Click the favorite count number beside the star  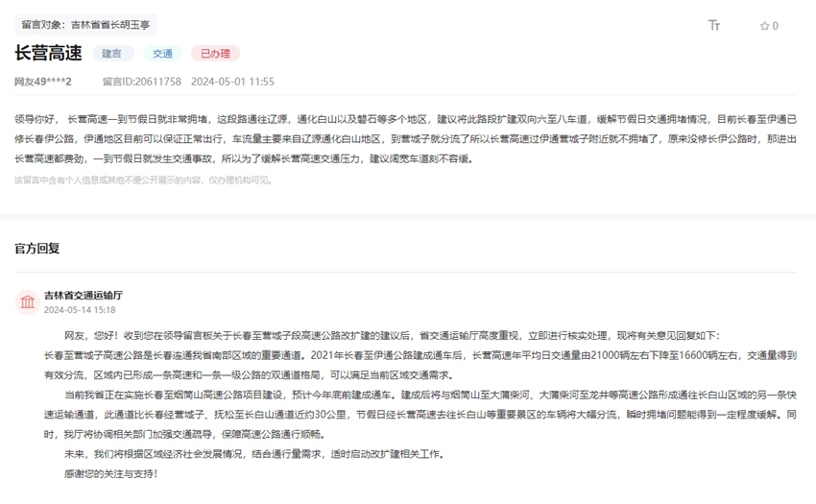(x=776, y=26)
